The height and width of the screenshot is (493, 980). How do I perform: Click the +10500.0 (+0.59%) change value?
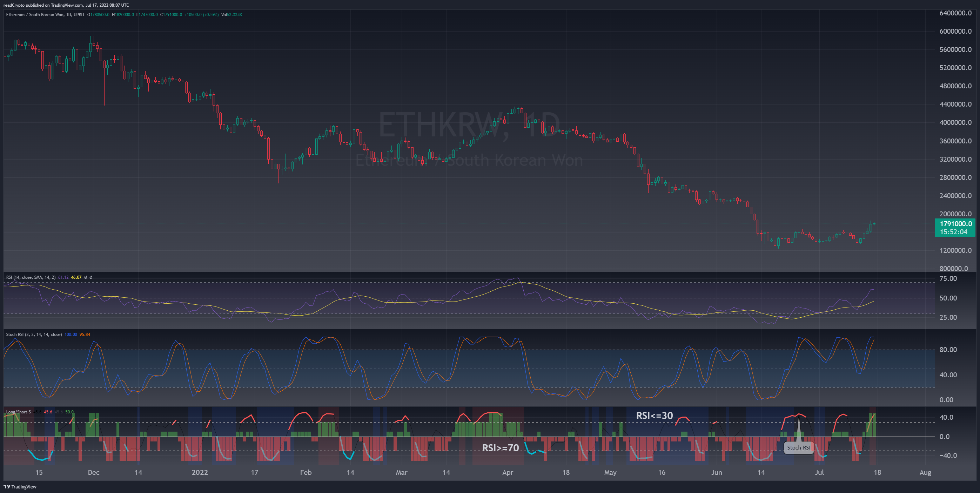202,15
